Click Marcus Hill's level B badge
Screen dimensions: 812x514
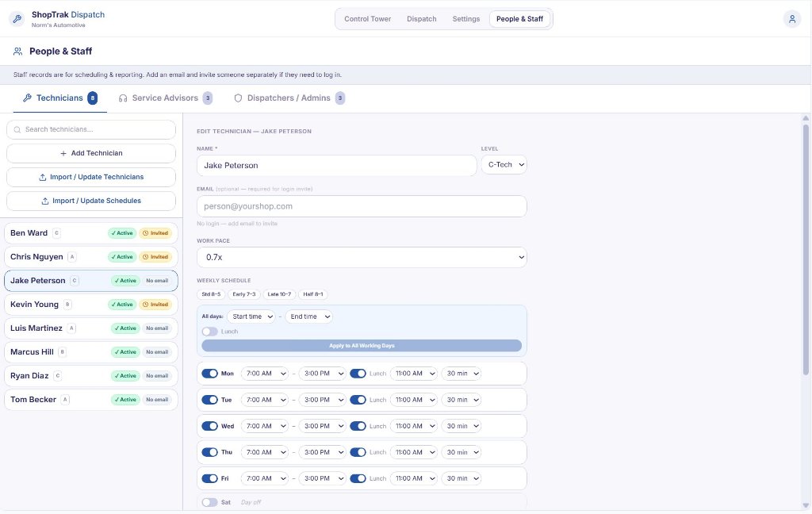pos(62,352)
